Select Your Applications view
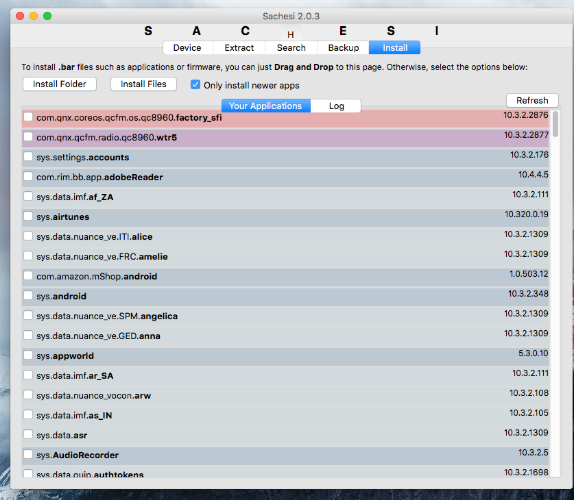This screenshot has height=500, width=574. click(x=266, y=106)
